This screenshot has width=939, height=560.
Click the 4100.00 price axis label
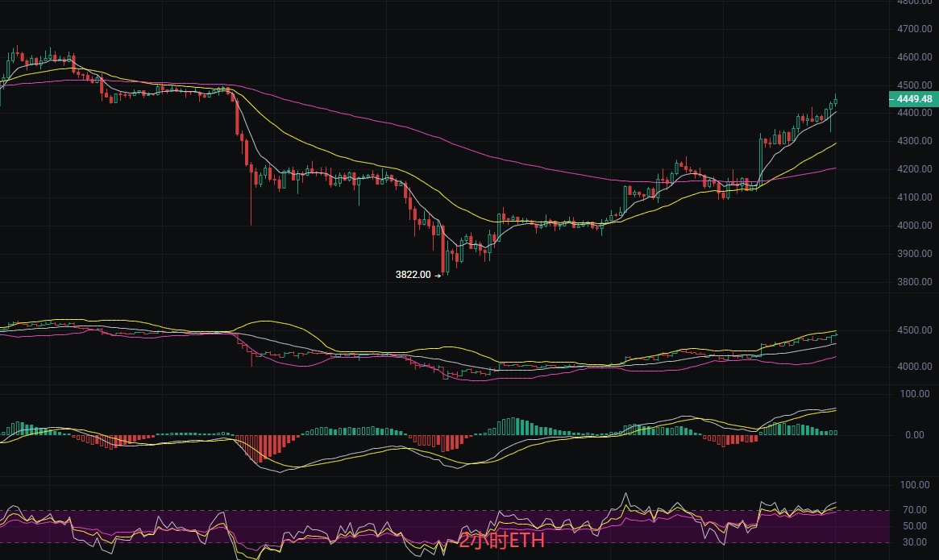click(x=915, y=197)
